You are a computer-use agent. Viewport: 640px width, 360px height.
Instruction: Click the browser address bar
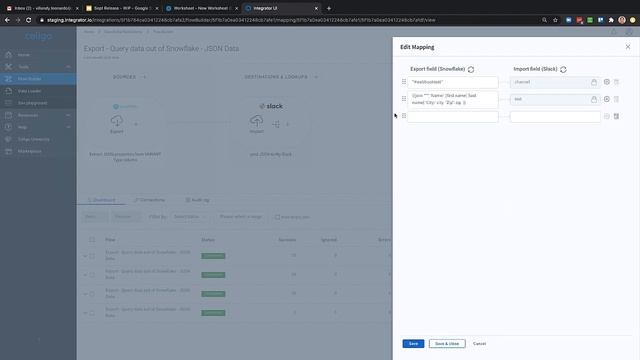pos(286,20)
